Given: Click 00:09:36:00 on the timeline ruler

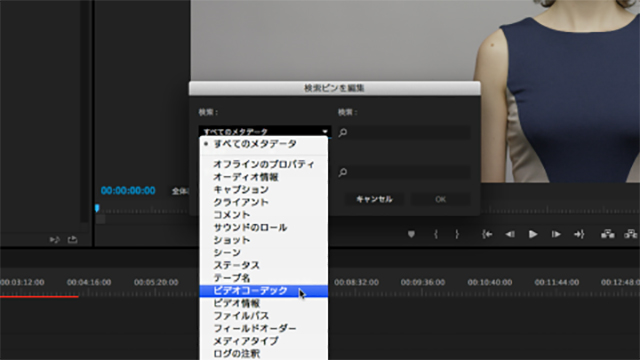Looking at the screenshot, I should [x=423, y=282].
